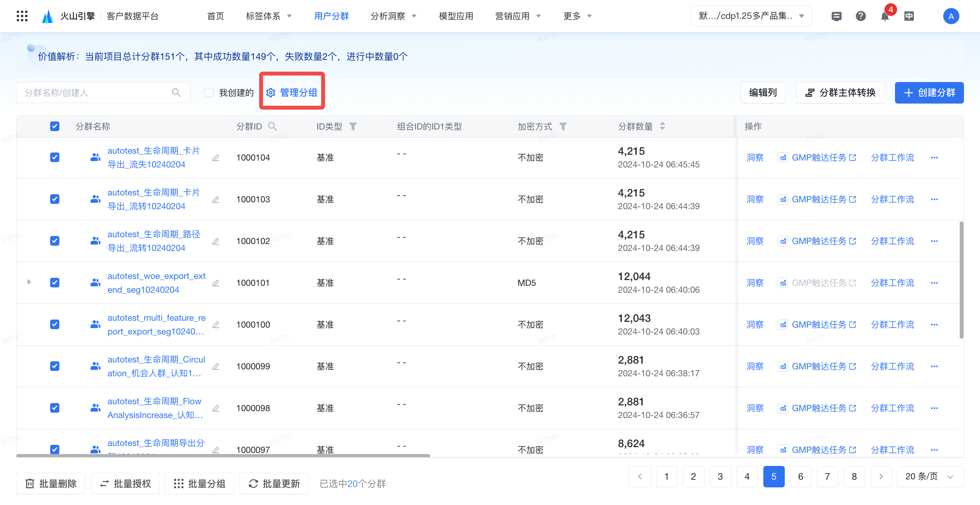Open the 模型应用 tab
This screenshot has height=505, width=980.
[456, 16]
